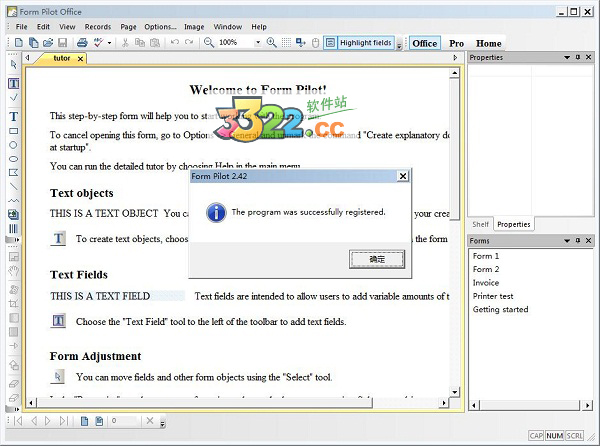600x446 pixels.
Task: Open the Records menu
Action: point(98,27)
